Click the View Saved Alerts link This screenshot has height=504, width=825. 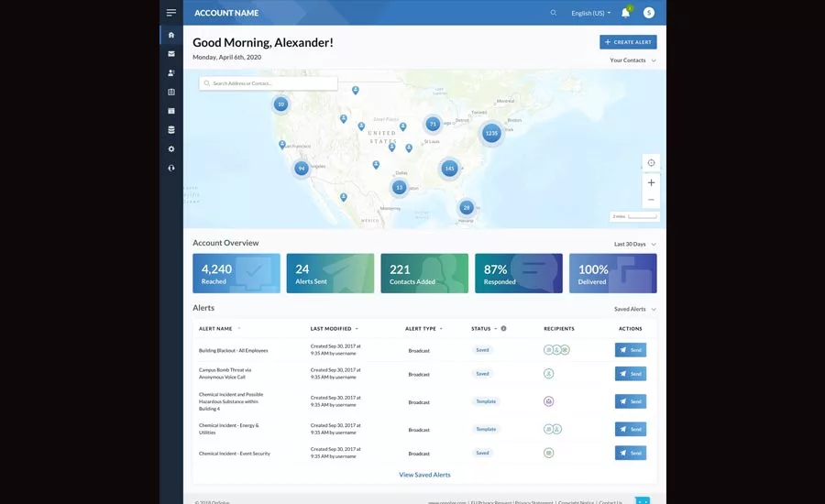(424, 475)
